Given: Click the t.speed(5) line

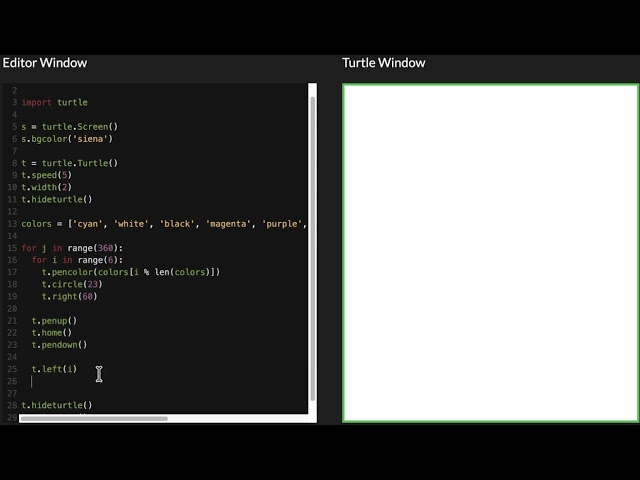Looking at the screenshot, I should pos(47,175).
